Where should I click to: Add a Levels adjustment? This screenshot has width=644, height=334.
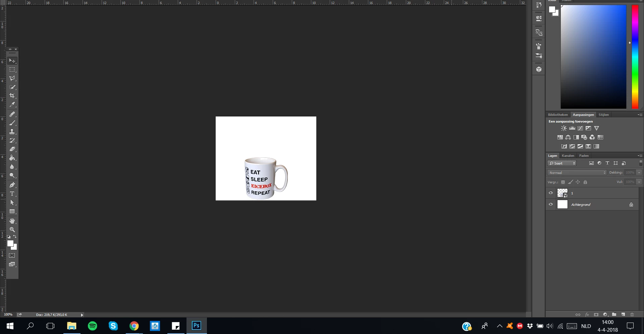coord(572,128)
